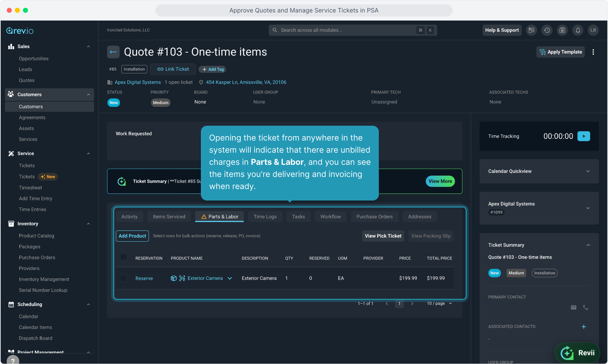Open the LB user avatar menu
The image size is (608, 364).
point(593,30)
